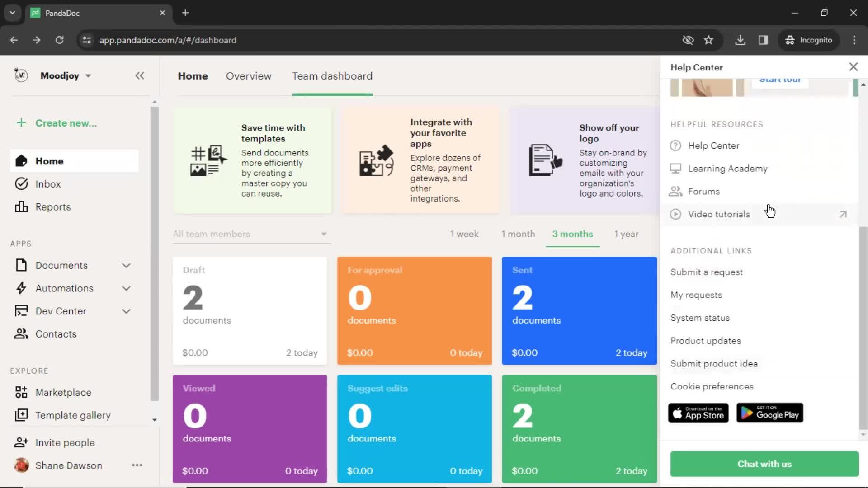Click the Template gallery icon

point(21,415)
